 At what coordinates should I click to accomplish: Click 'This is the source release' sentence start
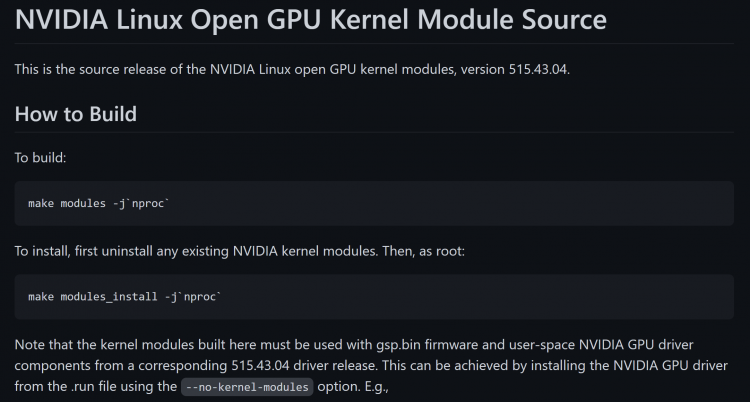pos(90,68)
